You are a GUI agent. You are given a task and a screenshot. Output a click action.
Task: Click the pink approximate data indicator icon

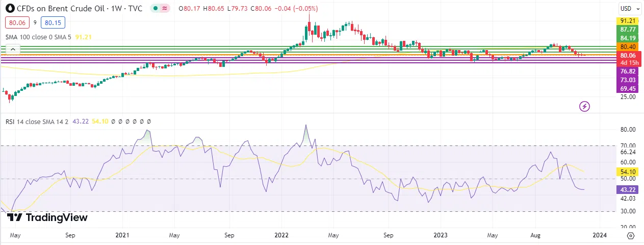[164, 9]
